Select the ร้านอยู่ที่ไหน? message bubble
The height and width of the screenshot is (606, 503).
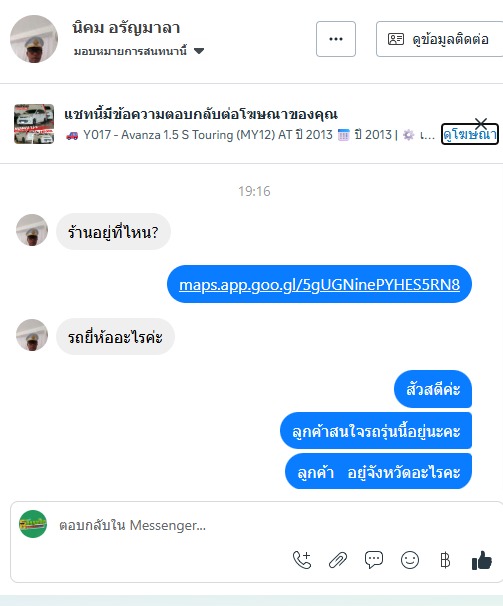click(113, 232)
